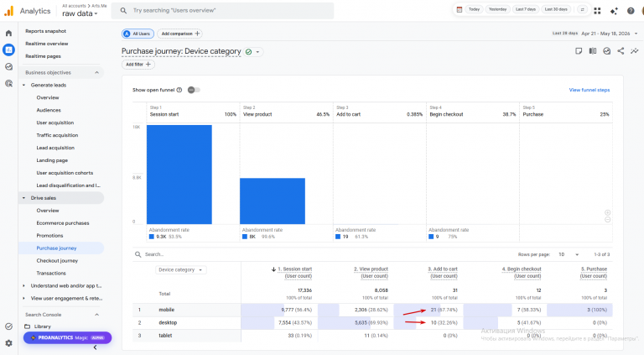Click the View funnel steps link

click(589, 90)
